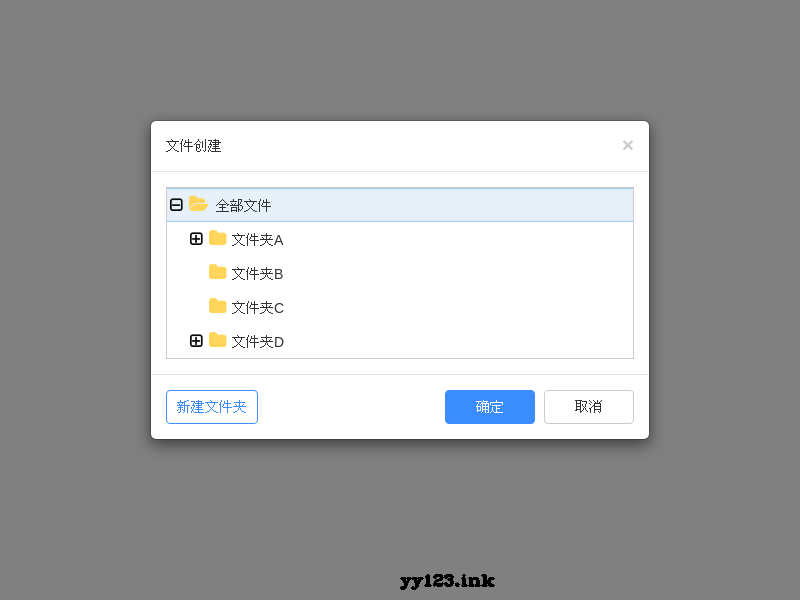Click the folder icon of 文件夹C

coord(217,307)
